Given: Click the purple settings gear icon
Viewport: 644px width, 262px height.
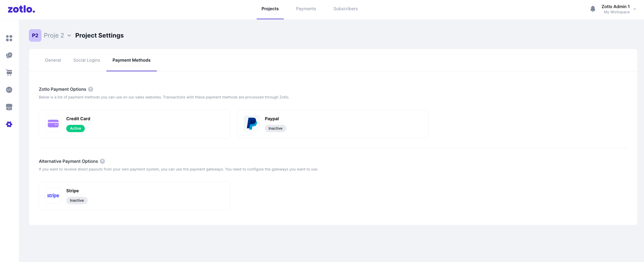Looking at the screenshot, I should click(9, 124).
